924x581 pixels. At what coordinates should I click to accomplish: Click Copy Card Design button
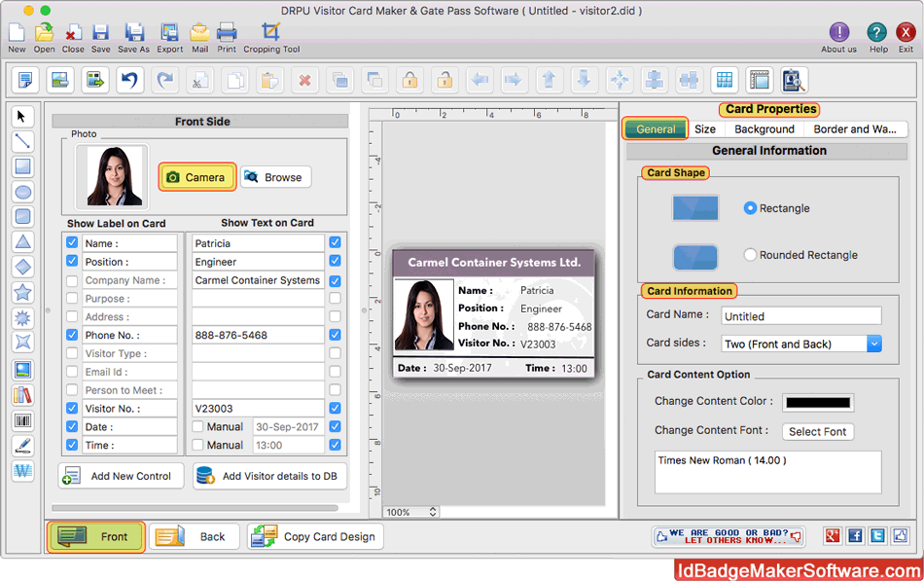[315, 537]
